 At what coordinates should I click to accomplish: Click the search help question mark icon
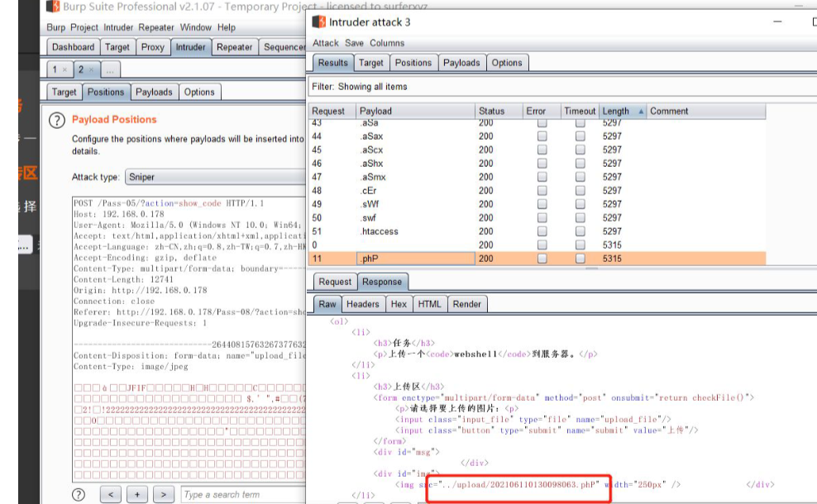coord(79,494)
